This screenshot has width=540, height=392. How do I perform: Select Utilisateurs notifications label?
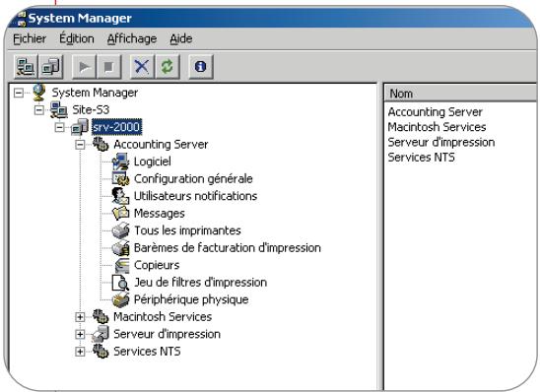click(x=195, y=196)
